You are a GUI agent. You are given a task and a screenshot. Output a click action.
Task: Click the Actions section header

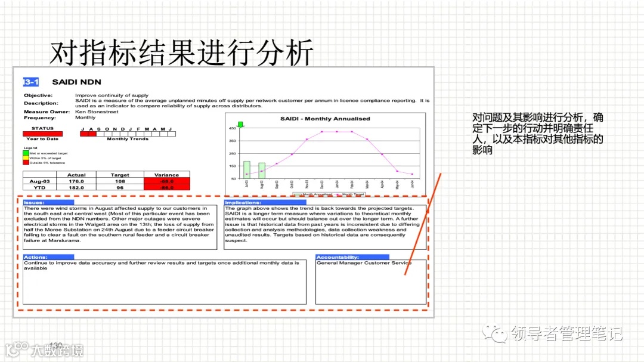coord(48,257)
